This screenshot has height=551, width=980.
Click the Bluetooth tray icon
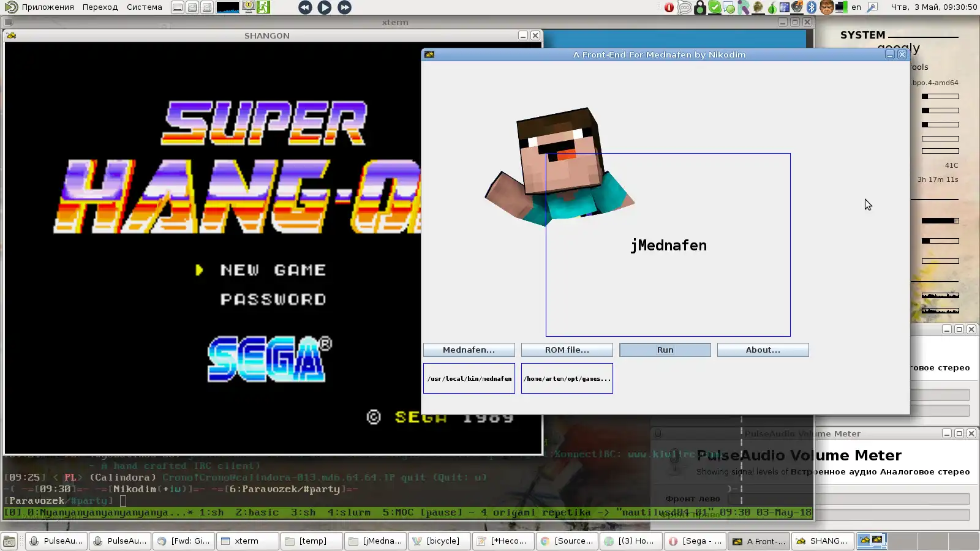coord(812,7)
